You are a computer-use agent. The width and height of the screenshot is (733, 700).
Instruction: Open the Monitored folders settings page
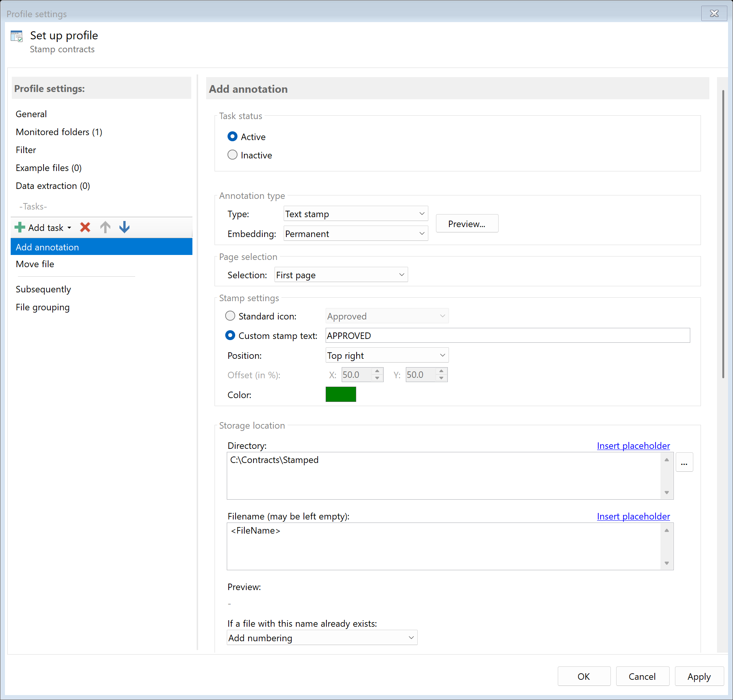click(x=59, y=132)
